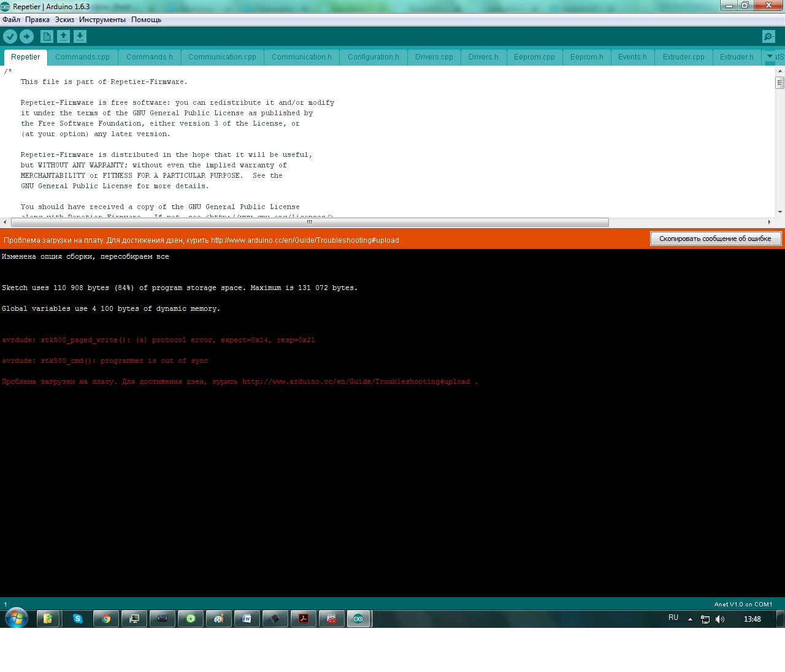Select the Configuration.h tab
Viewport: 785px width, 672px height.
[373, 57]
